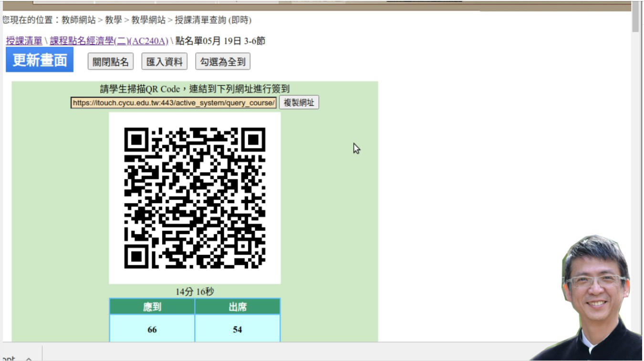Open the 課程點名經濟學(二)(AC240A) link
Viewport: 644px width, 361px height.
[109, 41]
